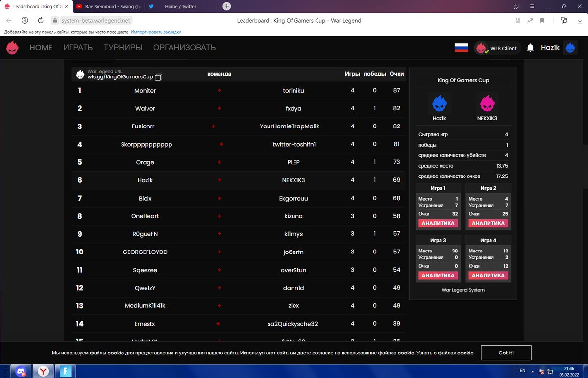Click player name MediumK1ll41k

point(145,306)
